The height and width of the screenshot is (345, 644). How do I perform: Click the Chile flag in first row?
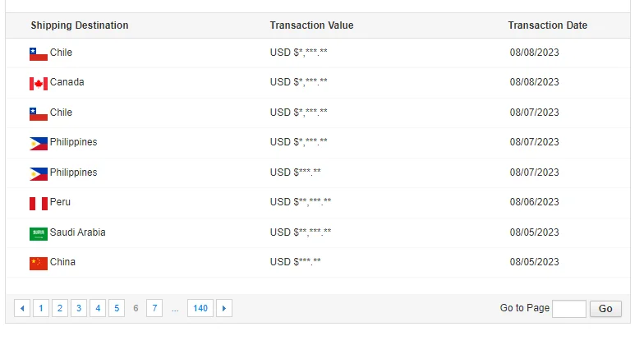39,53
